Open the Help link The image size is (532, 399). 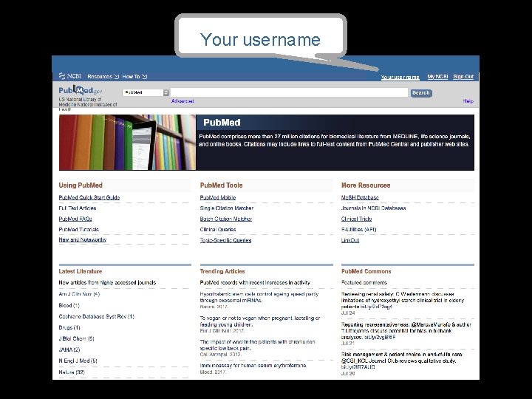[x=468, y=101]
